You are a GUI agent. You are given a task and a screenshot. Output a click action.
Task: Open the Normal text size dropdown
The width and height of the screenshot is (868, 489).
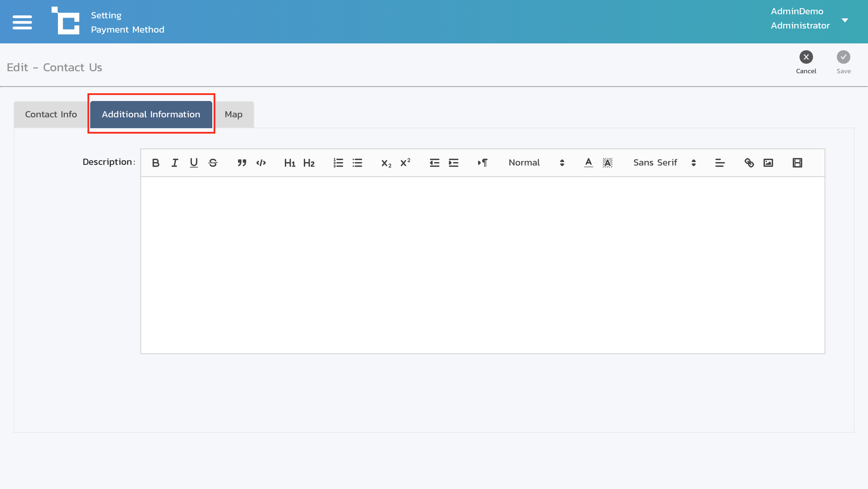coord(536,163)
